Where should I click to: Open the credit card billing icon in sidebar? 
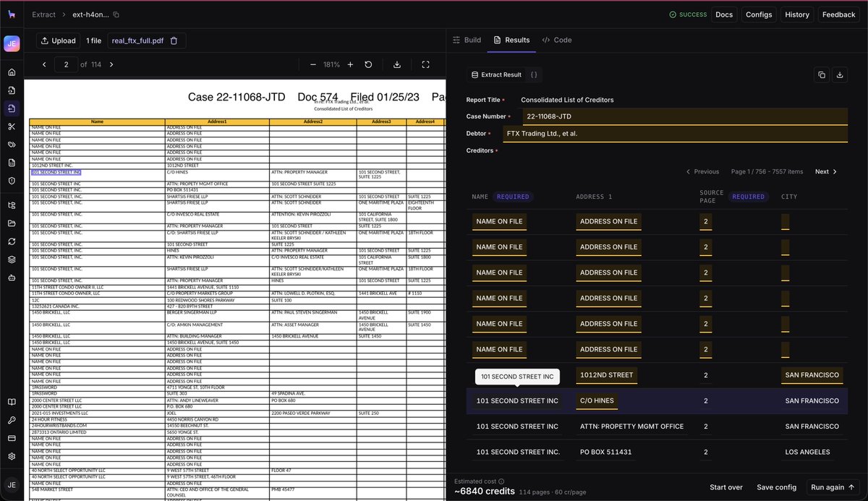point(12,439)
